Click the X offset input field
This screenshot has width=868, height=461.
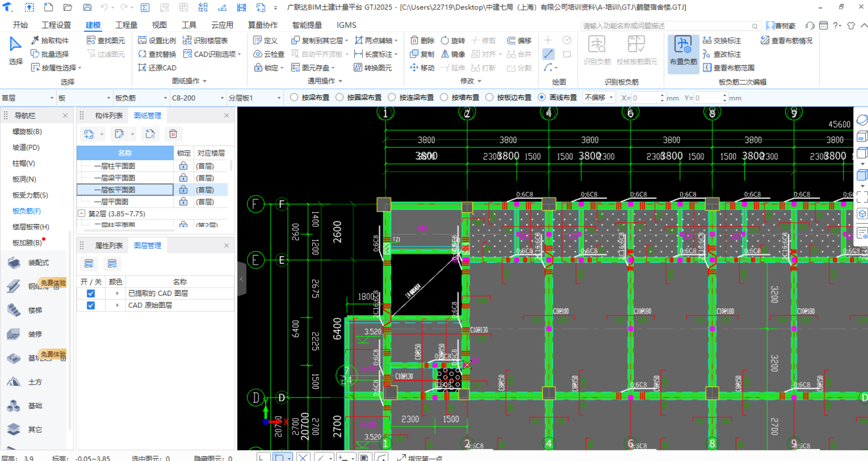(x=645, y=98)
